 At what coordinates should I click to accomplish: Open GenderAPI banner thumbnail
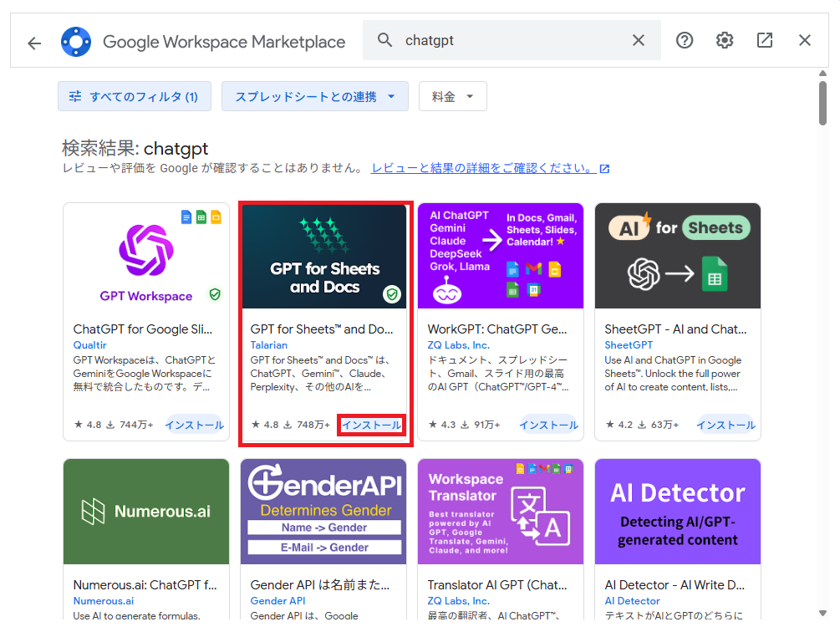(x=323, y=512)
